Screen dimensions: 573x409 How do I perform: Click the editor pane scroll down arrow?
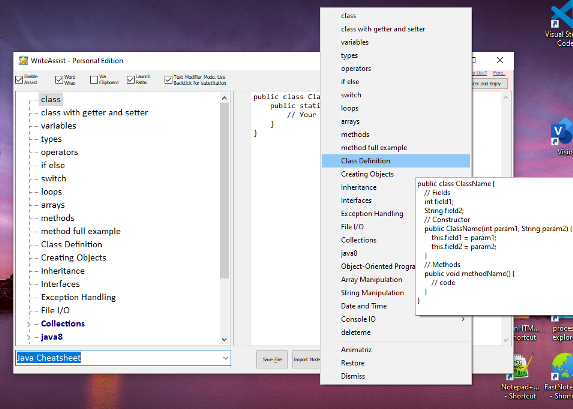(506, 340)
